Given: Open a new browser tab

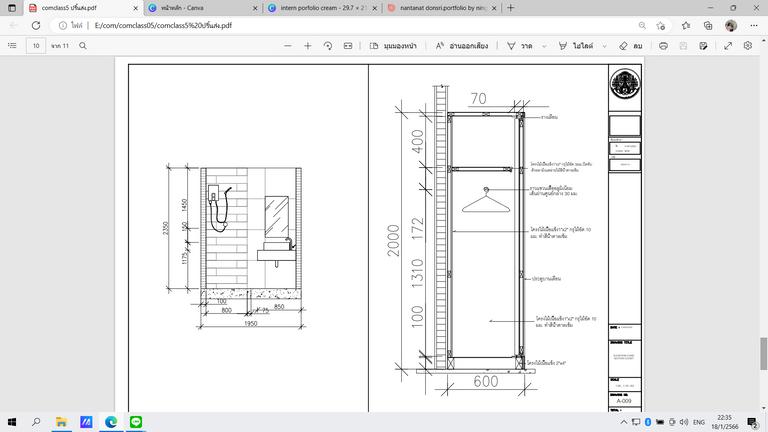Looking at the screenshot, I should tap(511, 8).
